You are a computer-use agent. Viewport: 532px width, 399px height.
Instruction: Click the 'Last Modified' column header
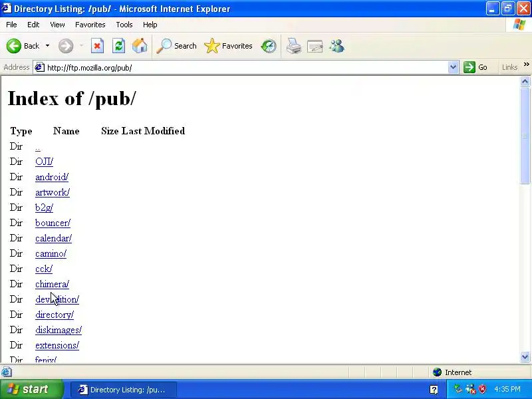tap(154, 131)
